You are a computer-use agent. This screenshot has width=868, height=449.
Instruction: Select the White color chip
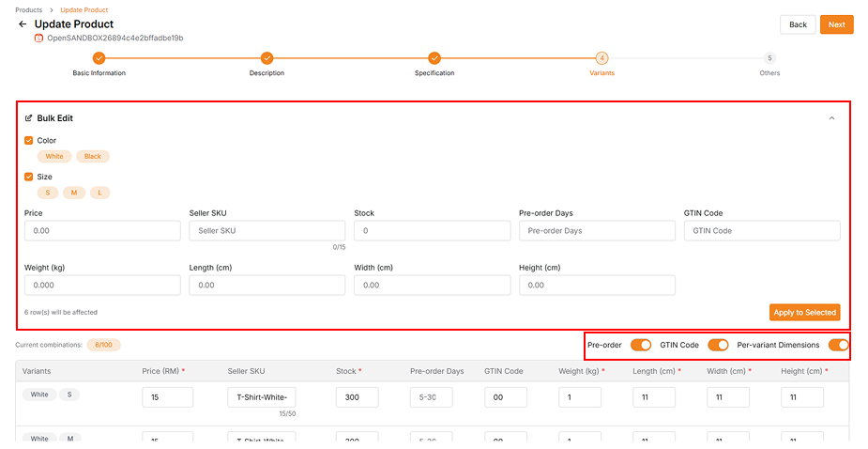(54, 156)
